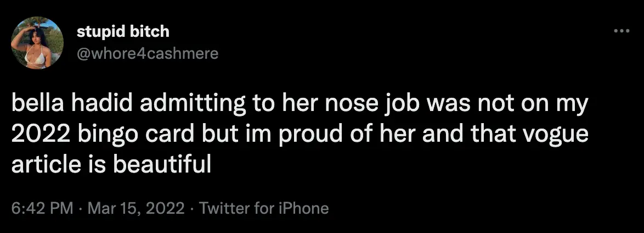The width and height of the screenshot is (644, 233).
Task: Click the word "article" in the tweet
Action: coord(38,163)
